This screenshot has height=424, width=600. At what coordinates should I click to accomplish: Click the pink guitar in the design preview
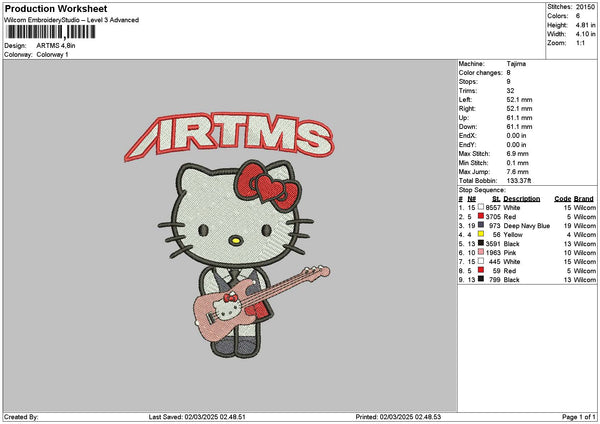point(261,302)
